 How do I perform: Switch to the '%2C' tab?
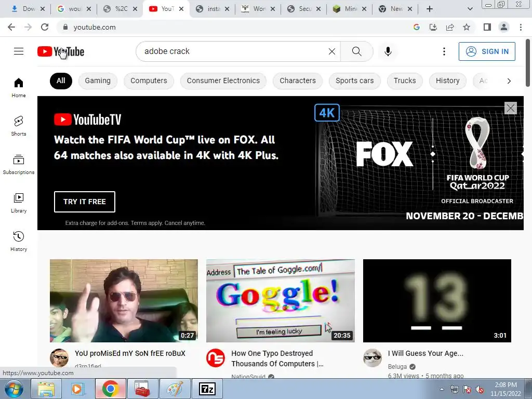tap(116, 9)
